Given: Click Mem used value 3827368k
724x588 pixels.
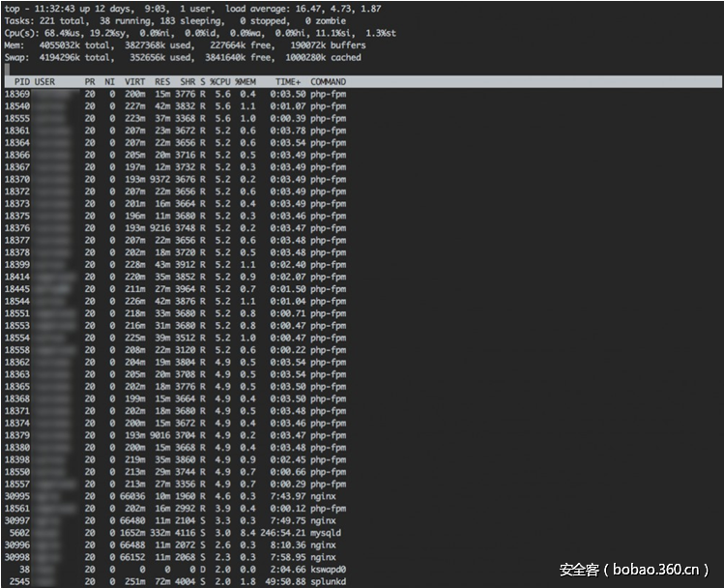Looking at the screenshot, I should point(145,45).
